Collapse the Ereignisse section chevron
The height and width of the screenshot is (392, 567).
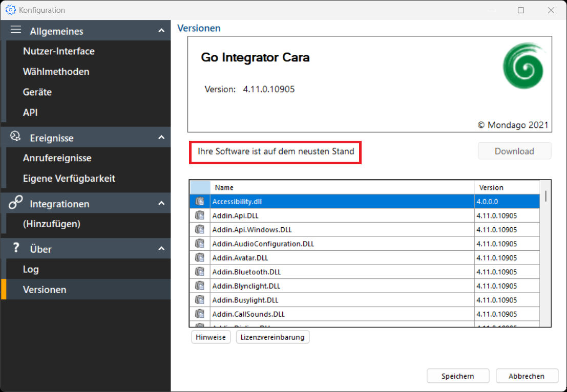click(x=161, y=137)
